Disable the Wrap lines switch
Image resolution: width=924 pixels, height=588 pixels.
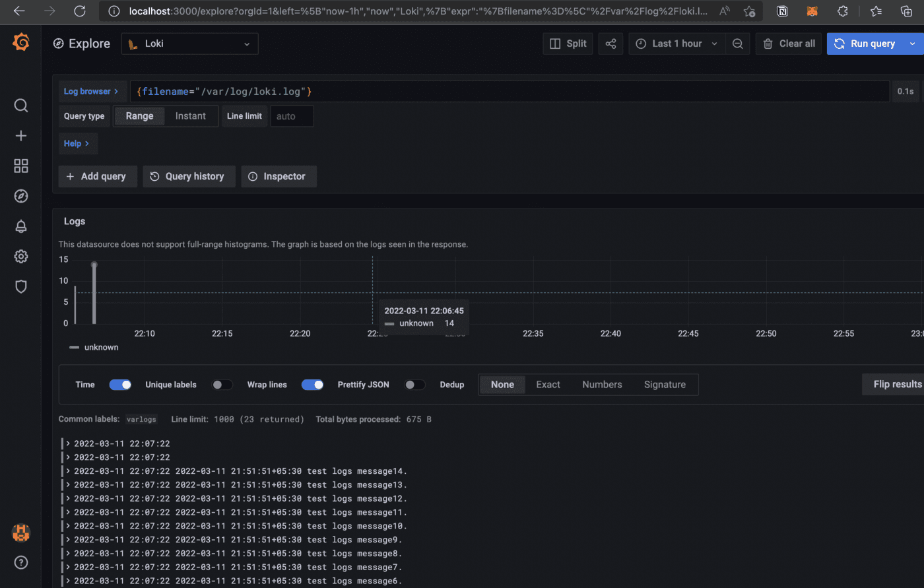[312, 384]
